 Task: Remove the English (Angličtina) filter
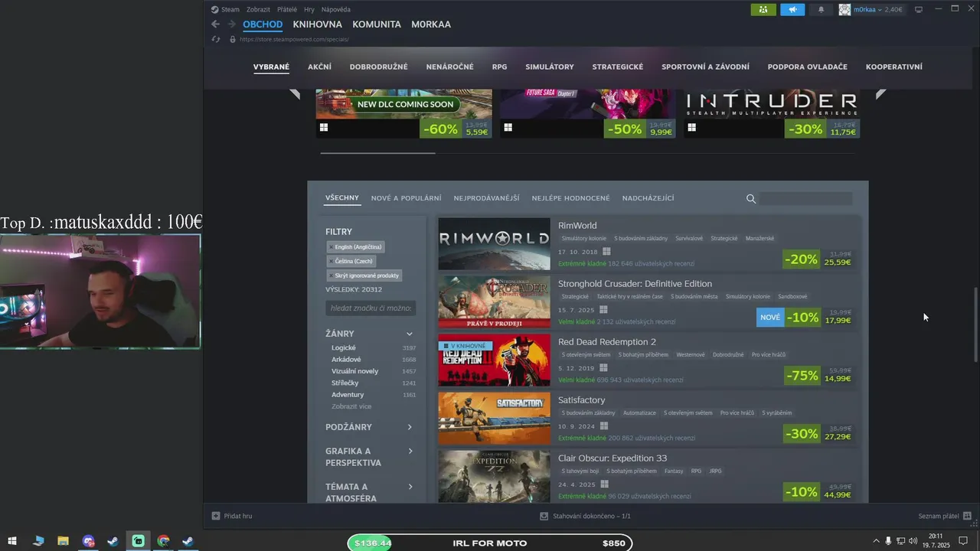[x=331, y=247]
